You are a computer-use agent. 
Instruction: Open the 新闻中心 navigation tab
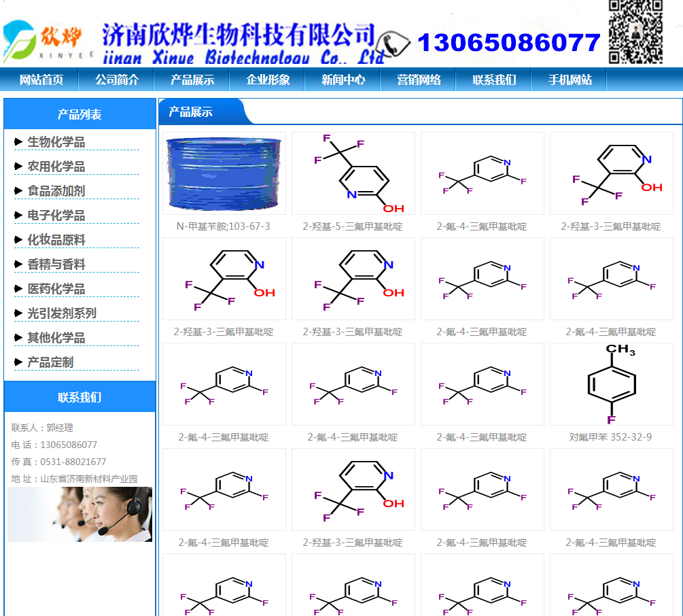343,80
